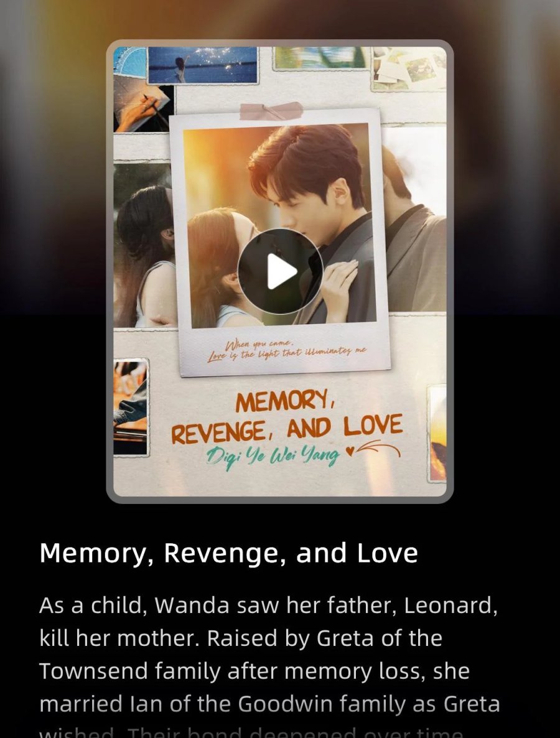The height and width of the screenshot is (738, 560).
Task: Play the Memory, Revenge, and Love video
Action: (280, 271)
